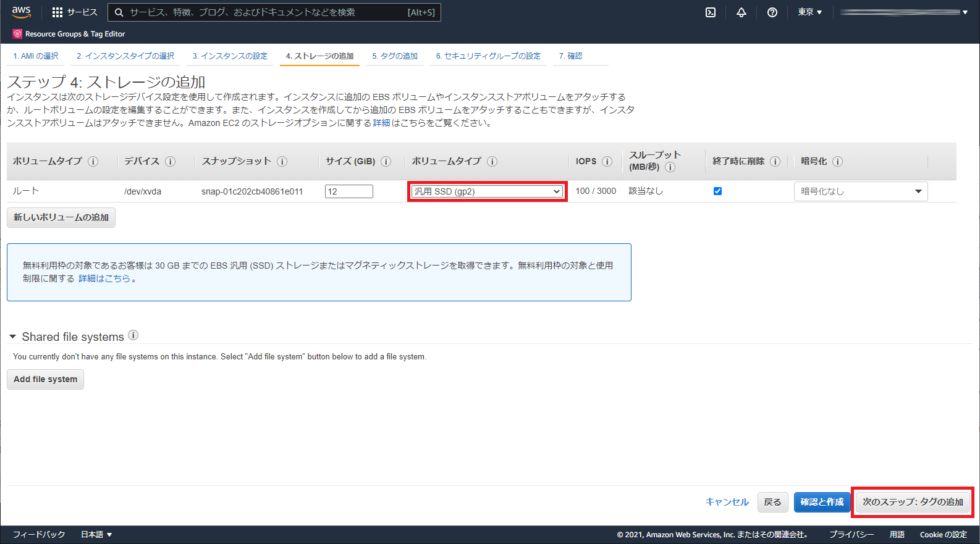Click info icon beside スナップショット header
Viewport: 980px width, 544px height.
click(x=282, y=161)
